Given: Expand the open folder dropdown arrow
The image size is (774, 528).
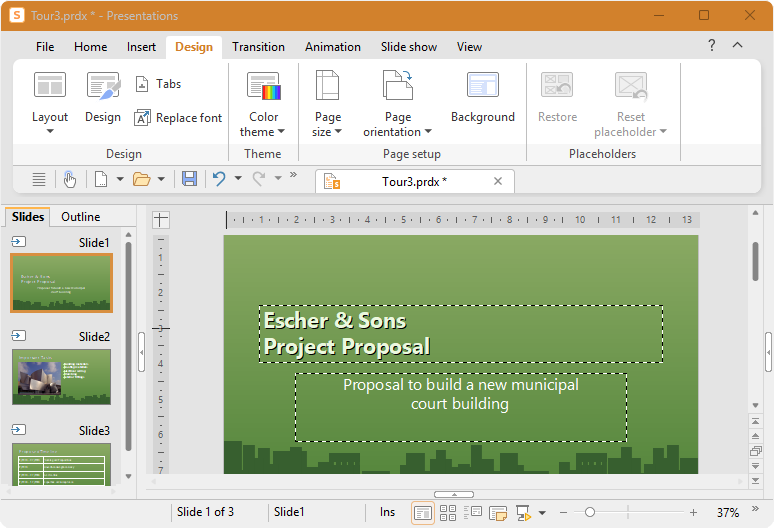Looking at the screenshot, I should pos(161,179).
